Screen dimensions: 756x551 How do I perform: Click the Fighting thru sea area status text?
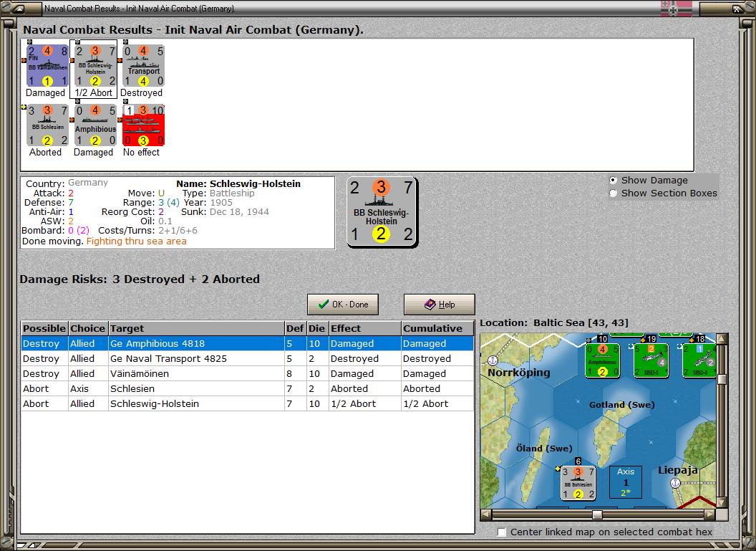pos(137,241)
